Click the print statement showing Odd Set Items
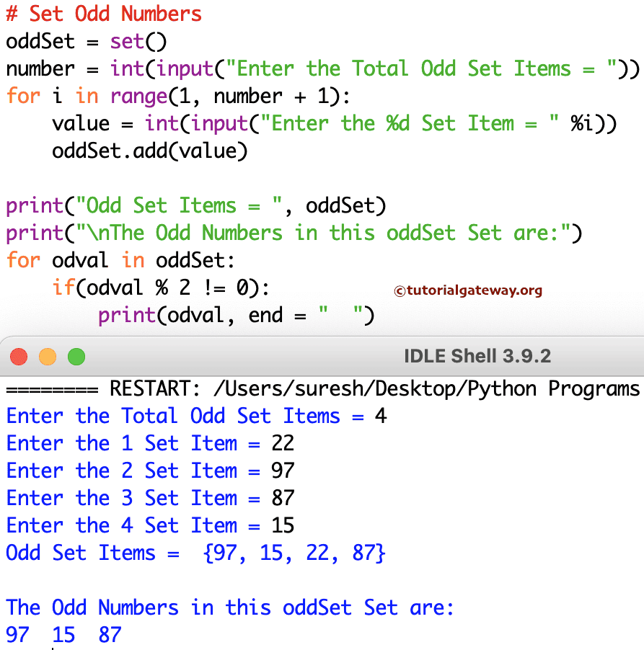Screen dimensions: 644x650 point(195,205)
